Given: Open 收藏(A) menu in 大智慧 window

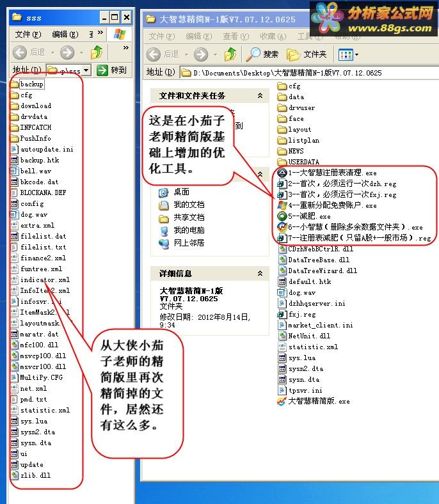Looking at the screenshot, I should pos(273,36).
